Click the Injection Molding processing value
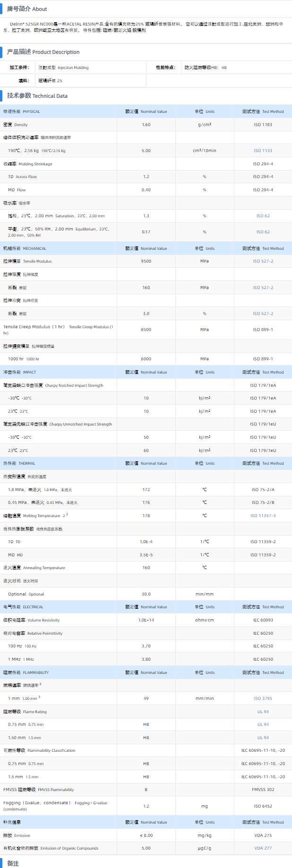The height and width of the screenshot is (868, 292). [x=63, y=68]
